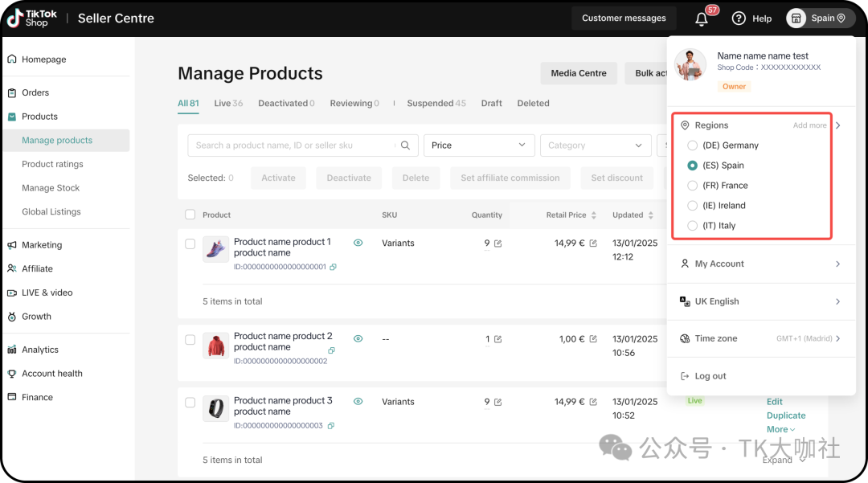Edit quantity of product 1
Viewport: 868px width, 483px height.
pyautogui.click(x=497, y=244)
